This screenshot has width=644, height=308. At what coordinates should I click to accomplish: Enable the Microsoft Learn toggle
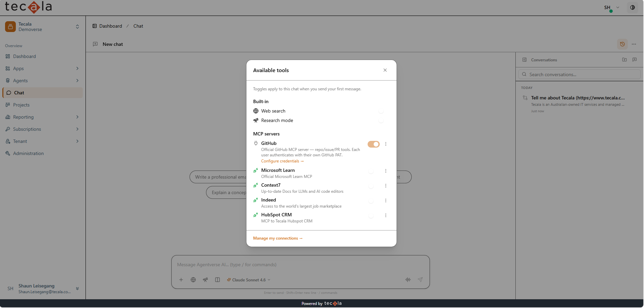point(373,171)
